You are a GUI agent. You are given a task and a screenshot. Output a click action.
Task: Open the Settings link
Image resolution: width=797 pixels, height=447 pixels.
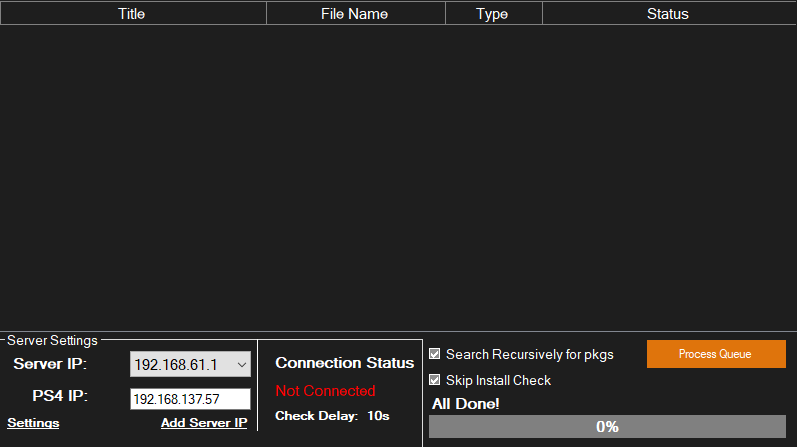point(33,423)
